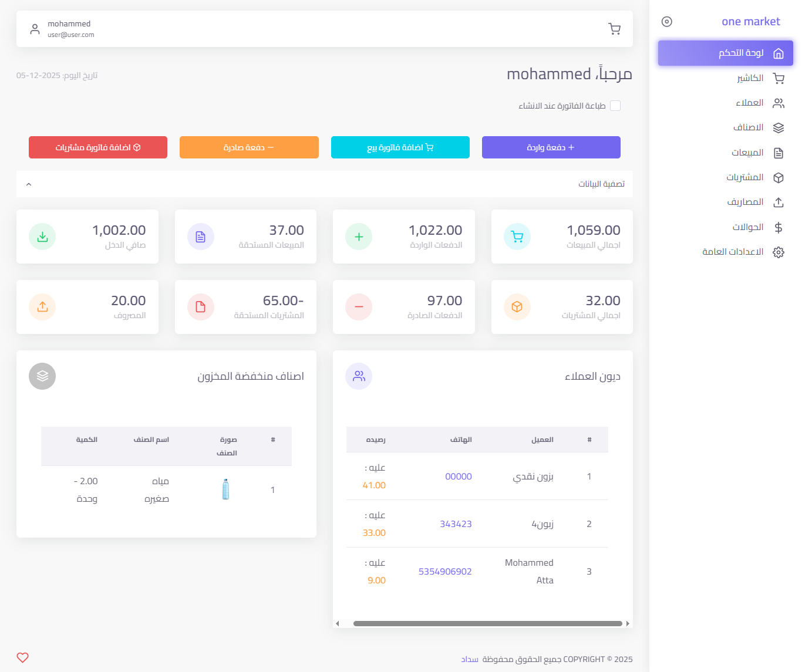Go to المصاريف expenses page
Screen dimensions: 802x672
(745, 202)
